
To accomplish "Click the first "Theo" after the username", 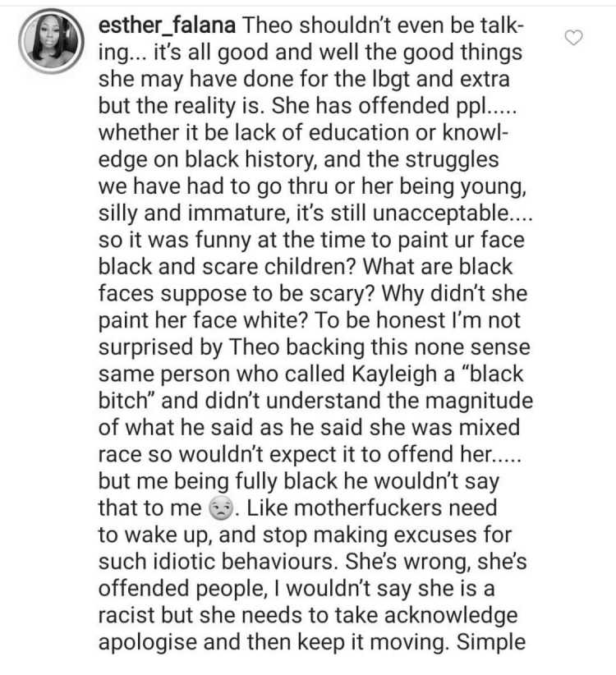I will click(x=269, y=25).
